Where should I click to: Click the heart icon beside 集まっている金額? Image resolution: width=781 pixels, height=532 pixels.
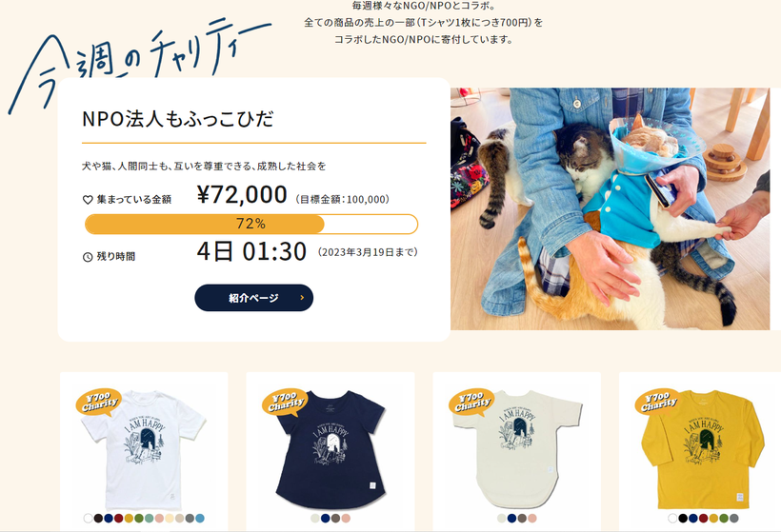pyautogui.click(x=88, y=200)
